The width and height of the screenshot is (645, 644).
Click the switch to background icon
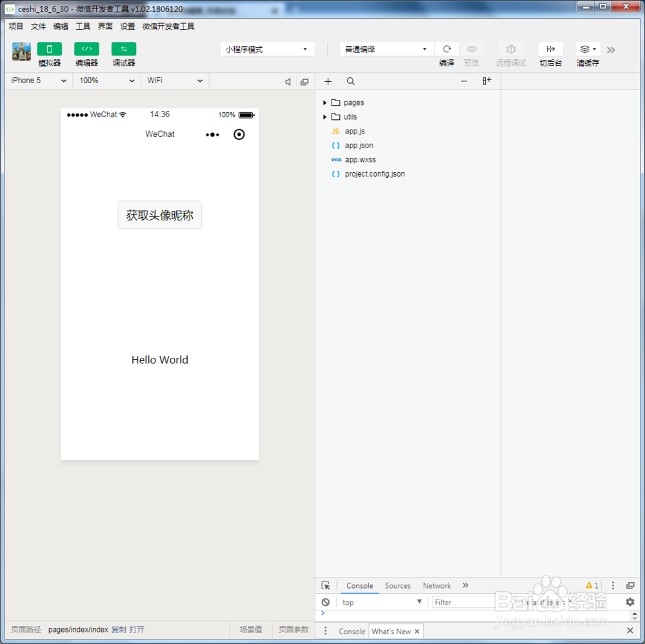[x=550, y=49]
